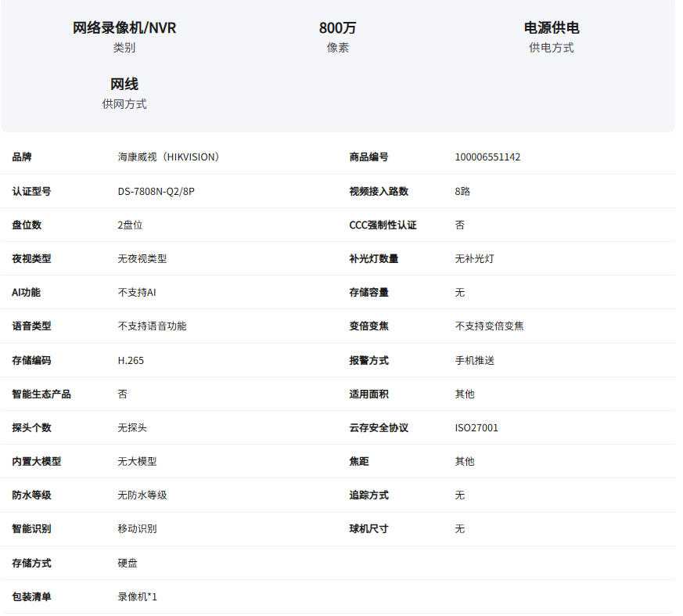Click the 像素 label under 800万
This screenshot has height=616, width=683.
337,48
